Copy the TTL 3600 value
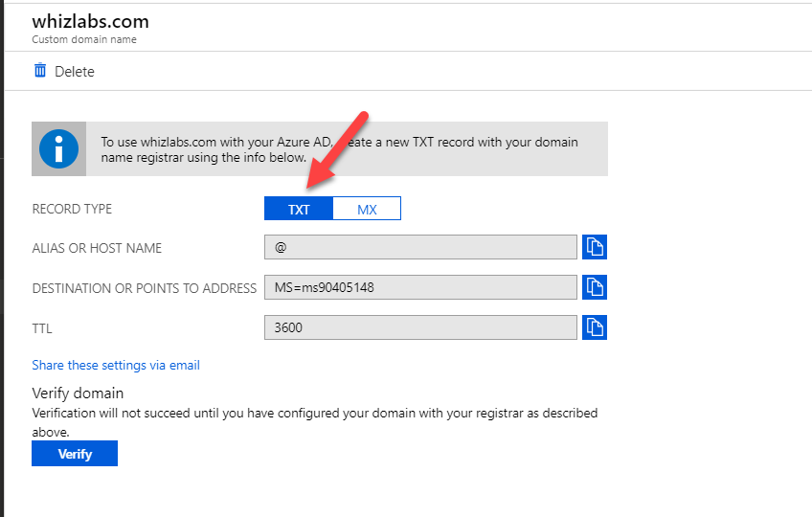Image resolution: width=812 pixels, height=517 pixels. pyautogui.click(x=595, y=327)
